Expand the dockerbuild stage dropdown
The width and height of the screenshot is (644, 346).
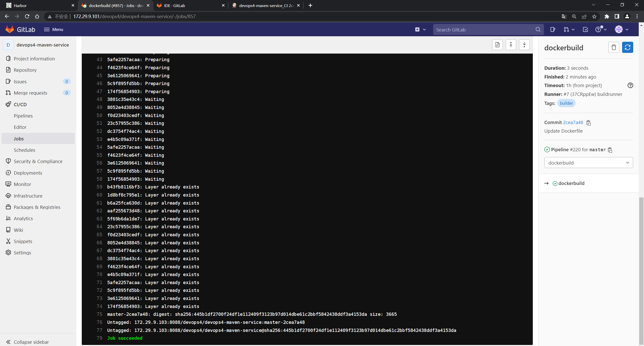pos(588,163)
